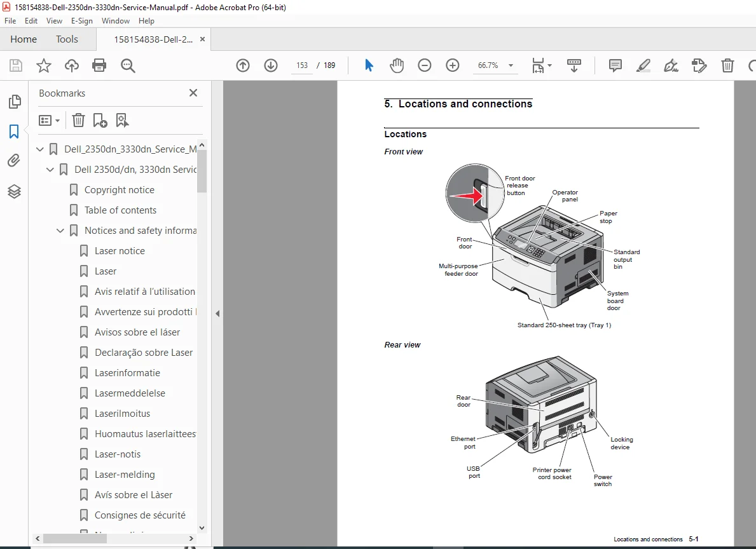Viewport: 756px width, 549px height.
Task: Delete page using toolbar trash icon
Action: coord(727,65)
